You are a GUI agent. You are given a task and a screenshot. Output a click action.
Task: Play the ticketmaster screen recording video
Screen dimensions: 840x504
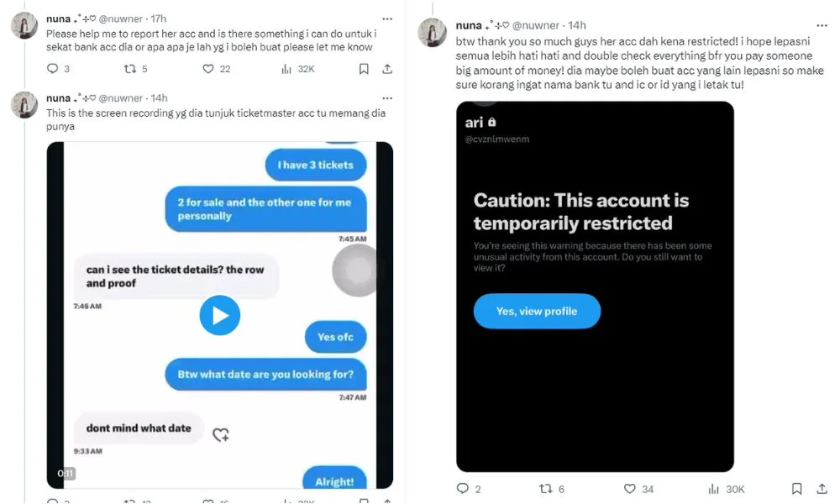(219, 315)
